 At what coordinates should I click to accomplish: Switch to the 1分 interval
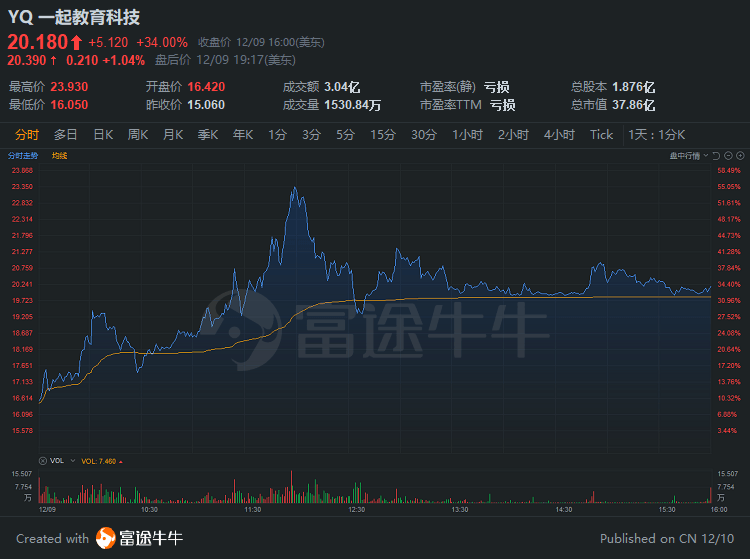pos(277,135)
